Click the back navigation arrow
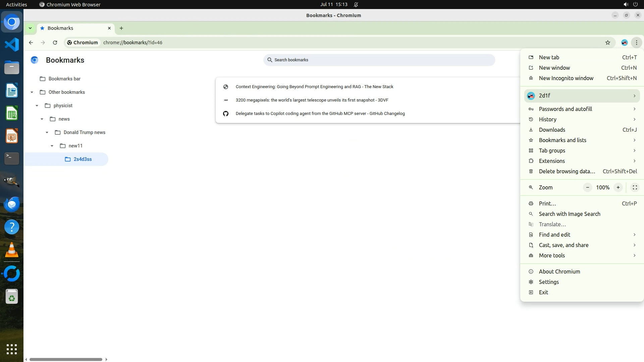This screenshot has height=362, width=644. pyautogui.click(x=31, y=43)
